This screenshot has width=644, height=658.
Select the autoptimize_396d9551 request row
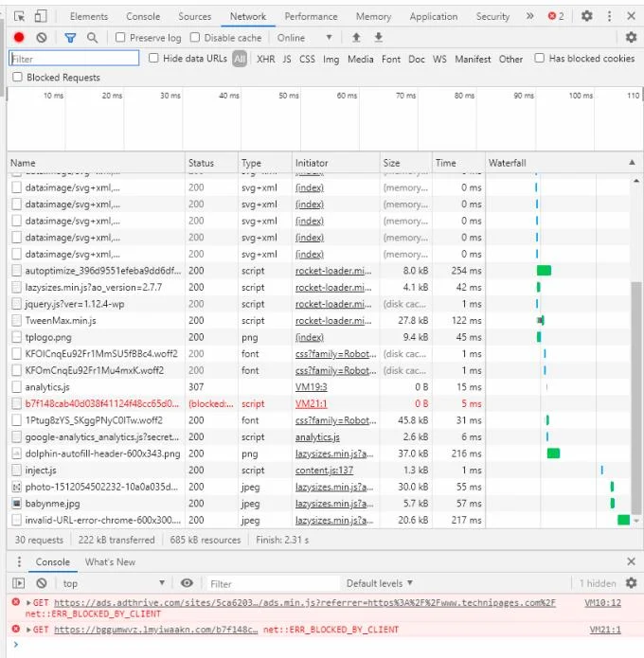coord(319,271)
